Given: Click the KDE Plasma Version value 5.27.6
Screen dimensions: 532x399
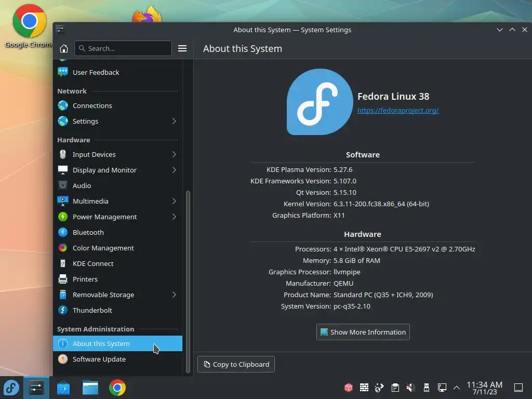Looking at the screenshot, I should point(343,170).
